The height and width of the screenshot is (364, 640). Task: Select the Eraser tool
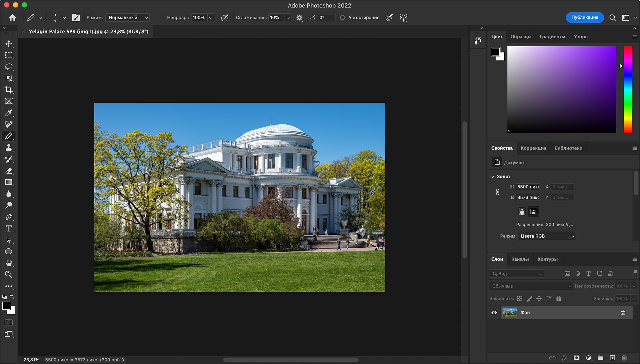pos(9,171)
